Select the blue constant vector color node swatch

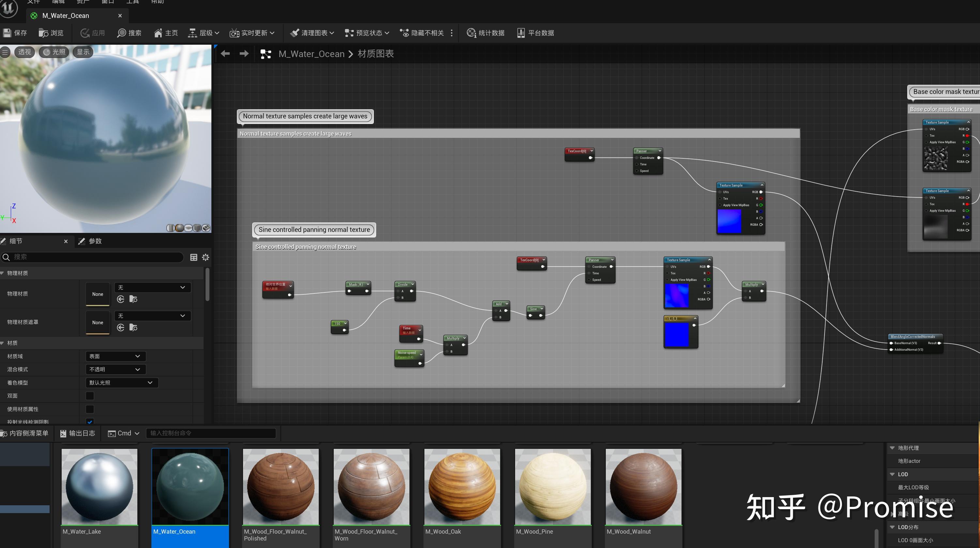coord(676,335)
